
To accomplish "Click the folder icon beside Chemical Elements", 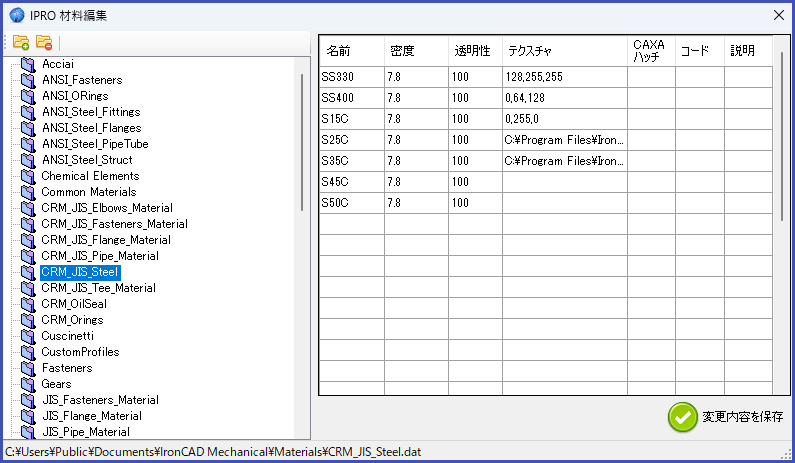I will click(28, 176).
